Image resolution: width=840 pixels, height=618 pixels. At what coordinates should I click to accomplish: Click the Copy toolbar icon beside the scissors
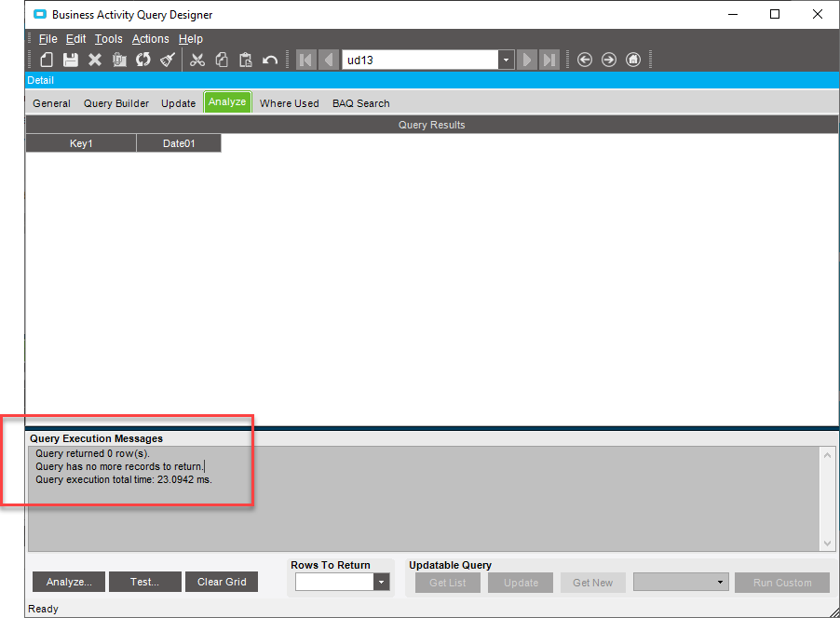coord(222,60)
